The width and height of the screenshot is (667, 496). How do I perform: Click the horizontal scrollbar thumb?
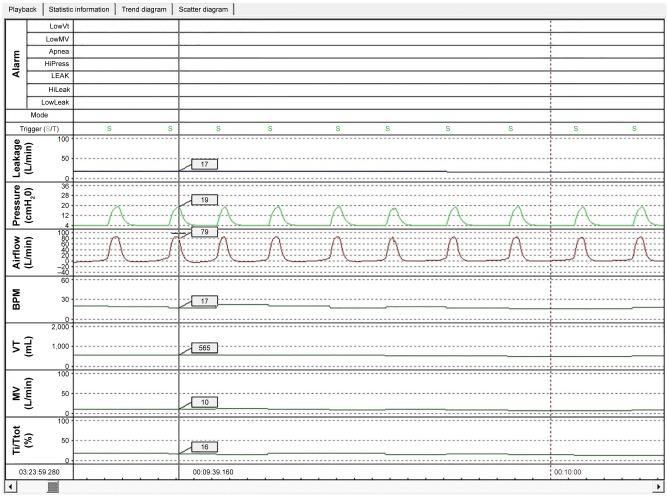point(53,487)
